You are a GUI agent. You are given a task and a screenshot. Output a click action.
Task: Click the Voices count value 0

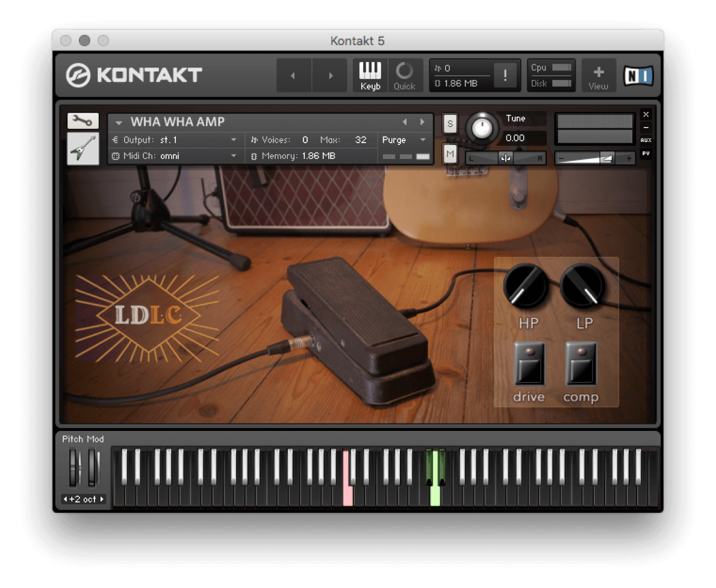coord(305,140)
